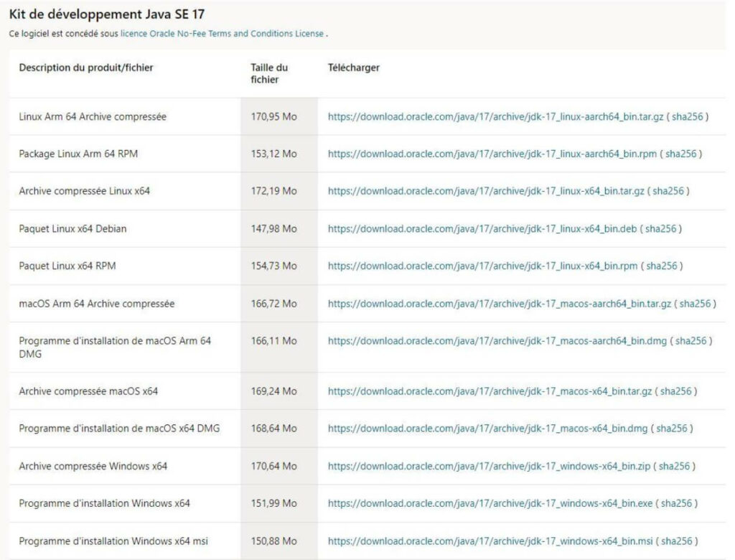Open sha256 for macos-aarch64_bin.tar.gz
This screenshot has width=735, height=560.
click(x=695, y=304)
